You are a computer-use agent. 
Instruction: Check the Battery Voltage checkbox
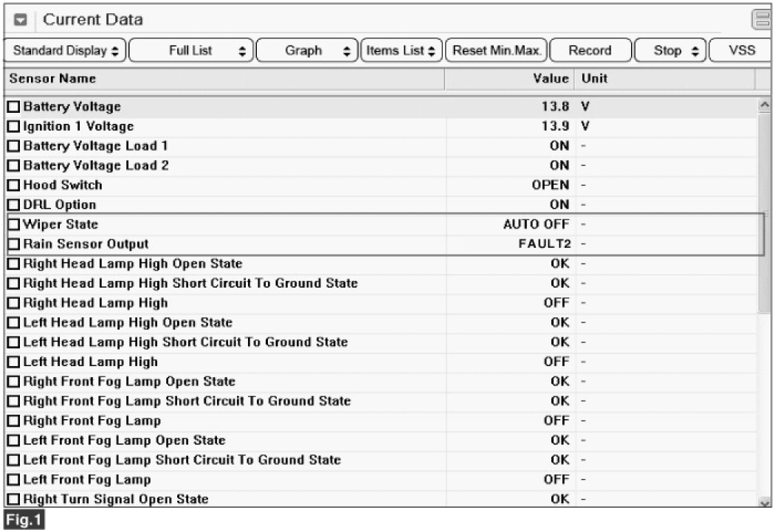(14, 107)
